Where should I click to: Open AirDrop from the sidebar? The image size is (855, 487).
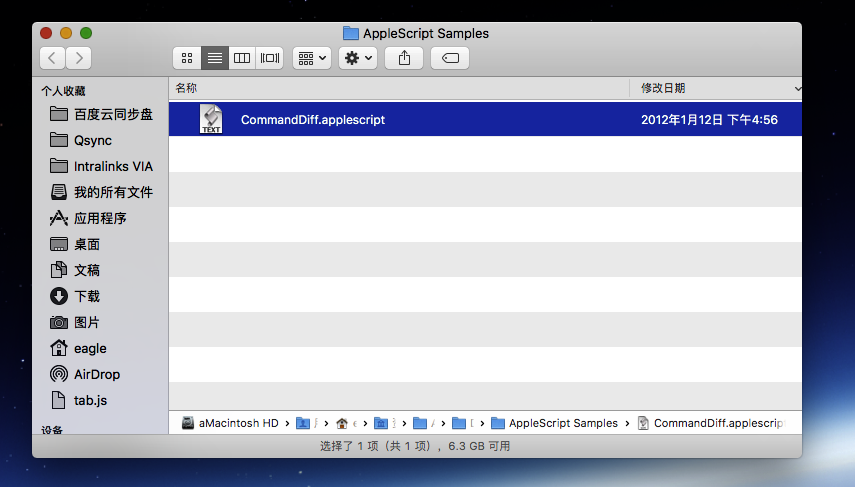pyautogui.click(x=85, y=374)
